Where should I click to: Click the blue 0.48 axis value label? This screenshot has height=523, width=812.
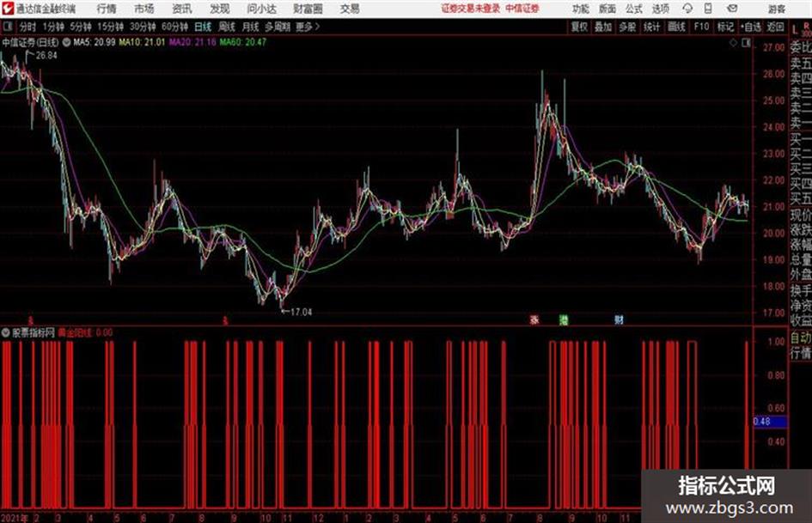click(770, 422)
